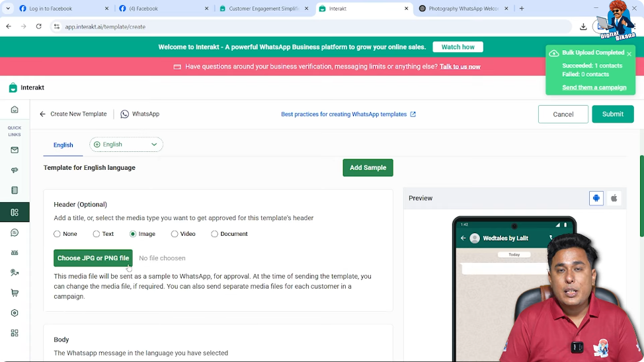Screen dimensions: 644x362
Task: Expand the English language dropdown chevron
Action: (x=154, y=145)
